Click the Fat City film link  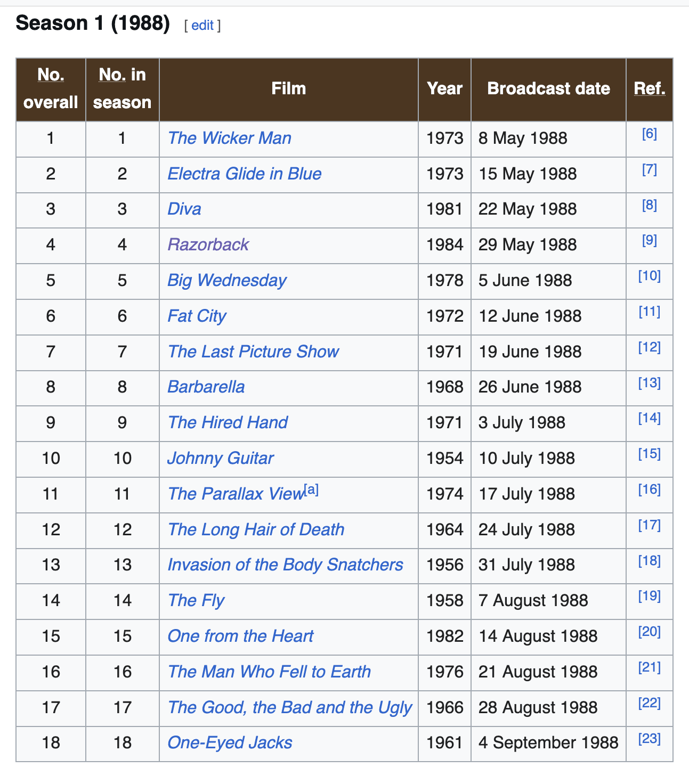coord(197,316)
